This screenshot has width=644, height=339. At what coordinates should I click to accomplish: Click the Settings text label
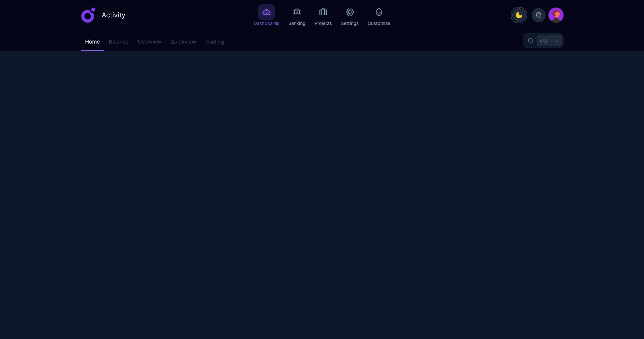350,23
